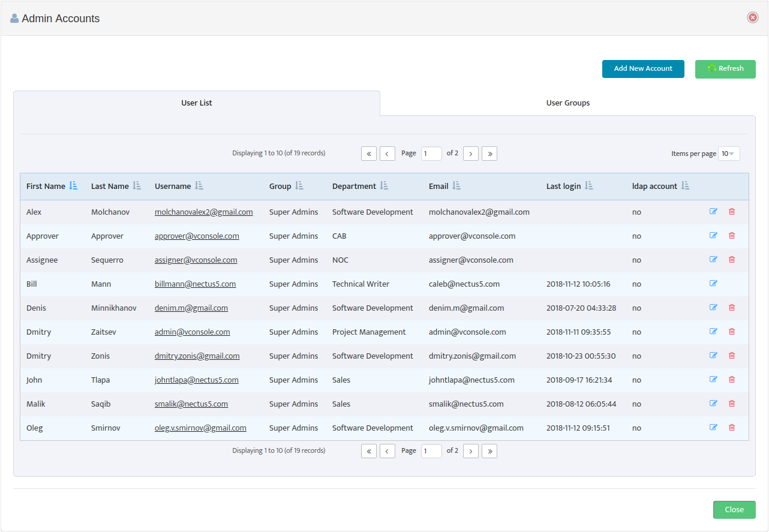Edit the Malik Saqib account

pos(713,404)
